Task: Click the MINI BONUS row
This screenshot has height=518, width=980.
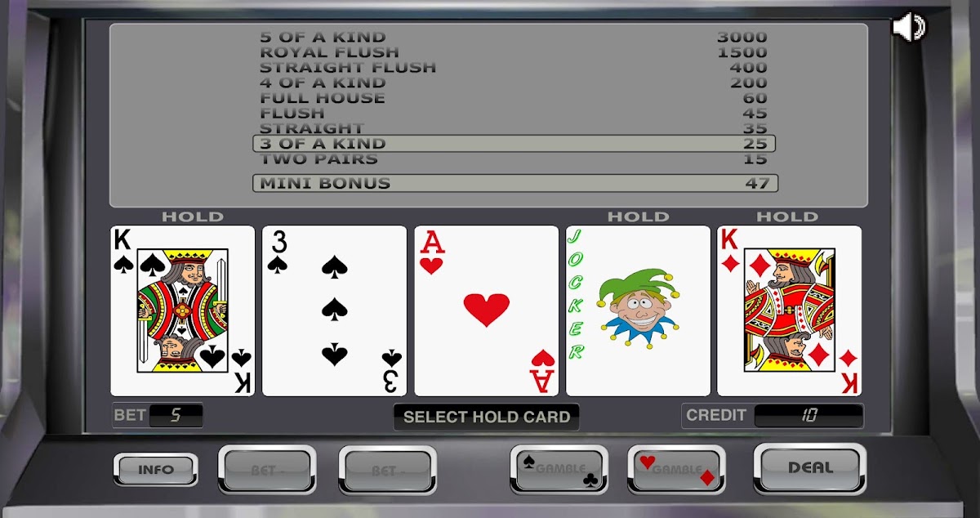Action: click(515, 183)
